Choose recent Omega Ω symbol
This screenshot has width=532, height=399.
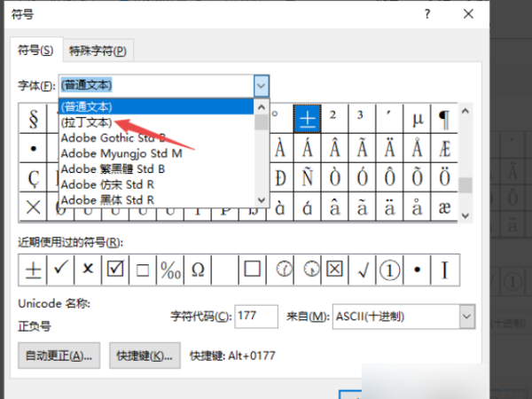[x=198, y=270]
